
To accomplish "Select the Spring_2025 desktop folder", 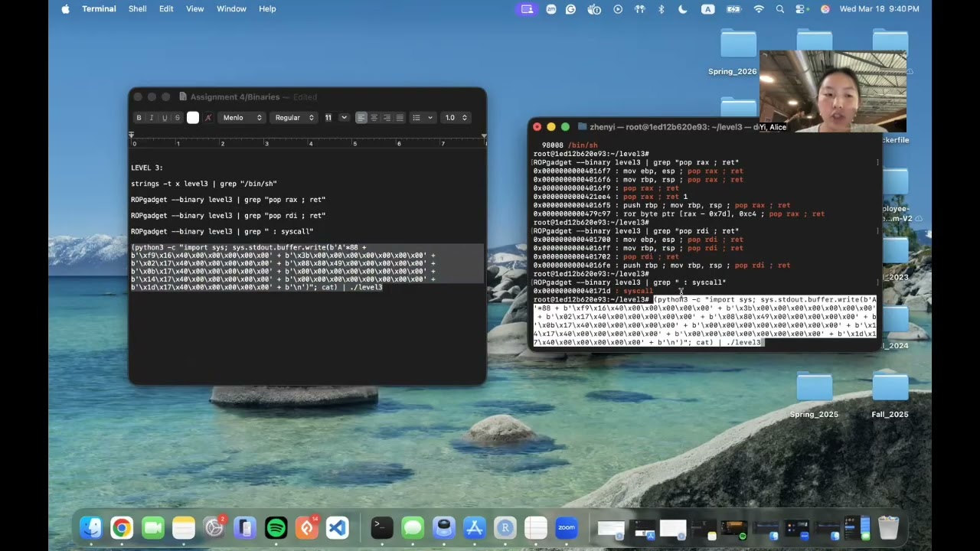I will point(814,396).
